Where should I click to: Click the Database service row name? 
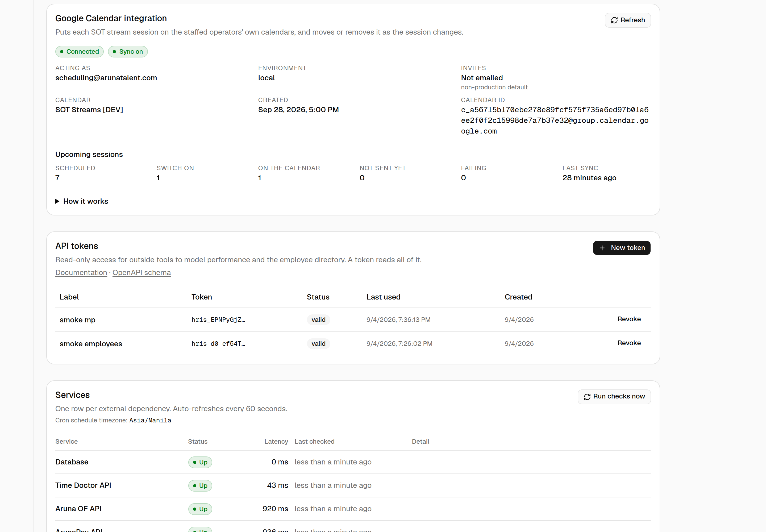pyautogui.click(x=72, y=462)
